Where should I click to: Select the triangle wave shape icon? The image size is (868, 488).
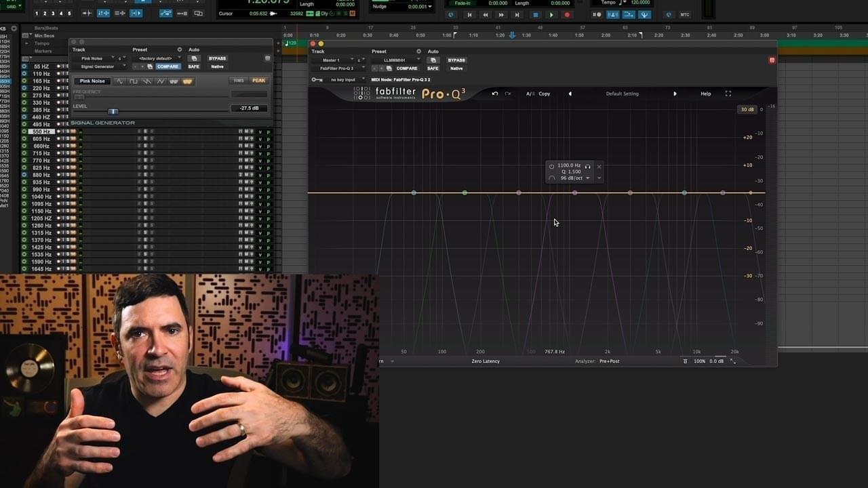(161, 81)
